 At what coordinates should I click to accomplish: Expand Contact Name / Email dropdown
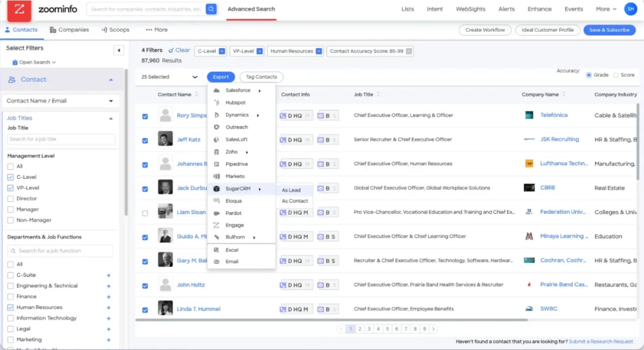(61, 101)
